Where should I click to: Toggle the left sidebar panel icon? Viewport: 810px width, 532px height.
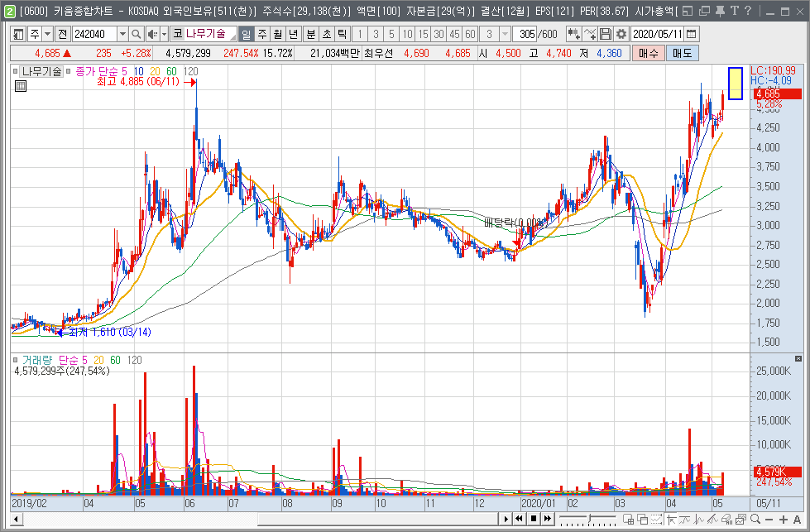[x=18, y=34]
